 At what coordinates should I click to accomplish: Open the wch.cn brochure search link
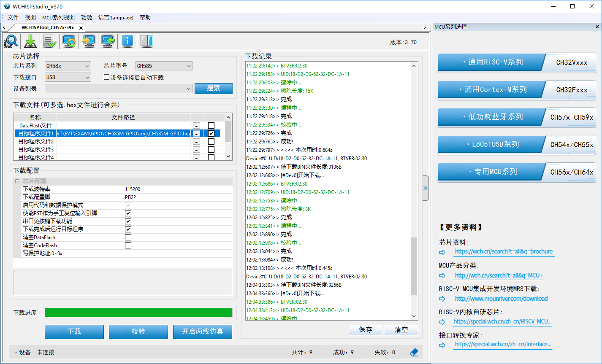(x=504, y=251)
